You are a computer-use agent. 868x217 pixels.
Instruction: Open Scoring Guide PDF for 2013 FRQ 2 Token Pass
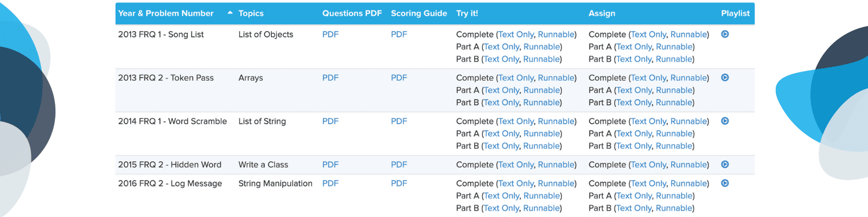[x=399, y=78]
